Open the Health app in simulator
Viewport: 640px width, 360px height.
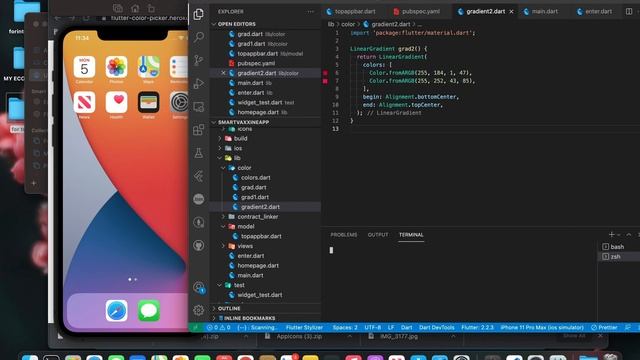click(x=116, y=102)
